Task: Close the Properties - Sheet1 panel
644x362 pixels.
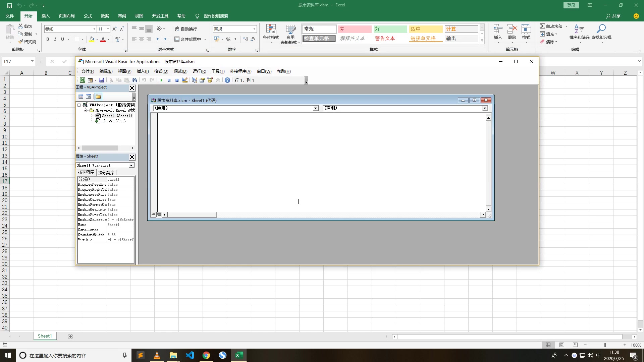Action: pyautogui.click(x=132, y=157)
